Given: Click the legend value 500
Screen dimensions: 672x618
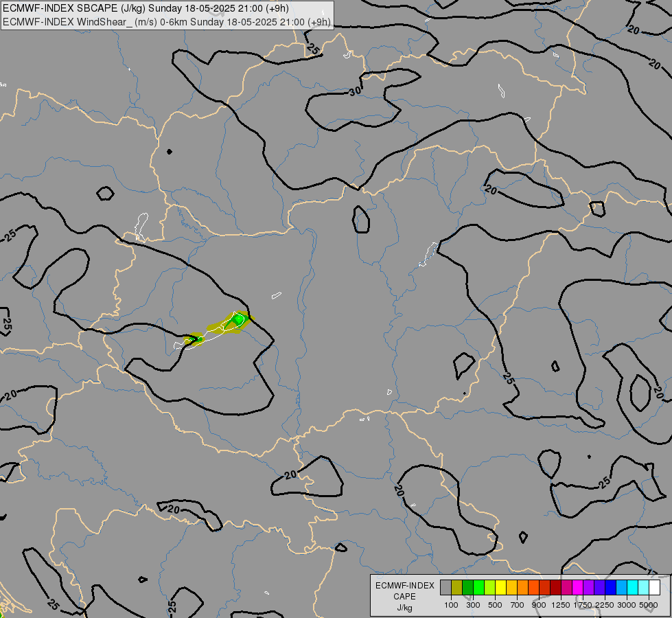Looking at the screenshot, I should pos(495,605).
